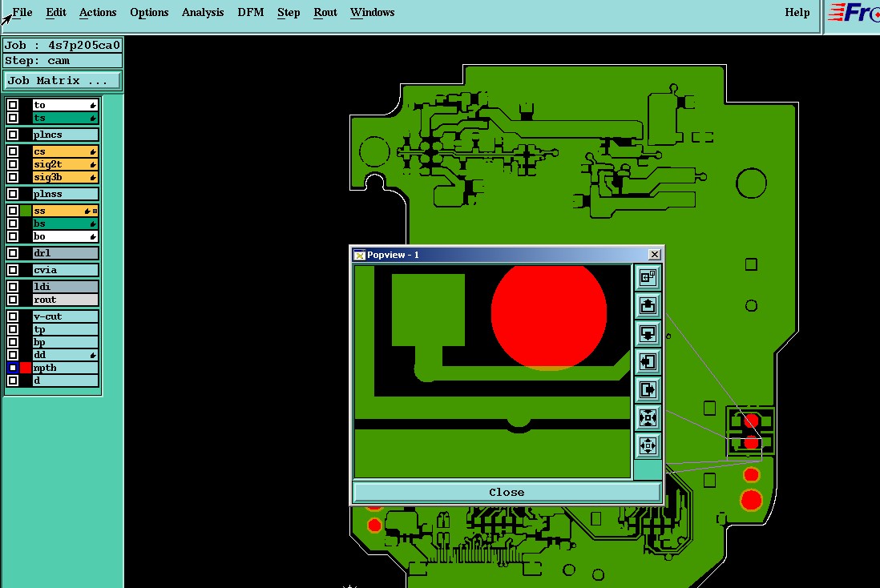Click the Frontline logo in the top corner

[x=853, y=14]
